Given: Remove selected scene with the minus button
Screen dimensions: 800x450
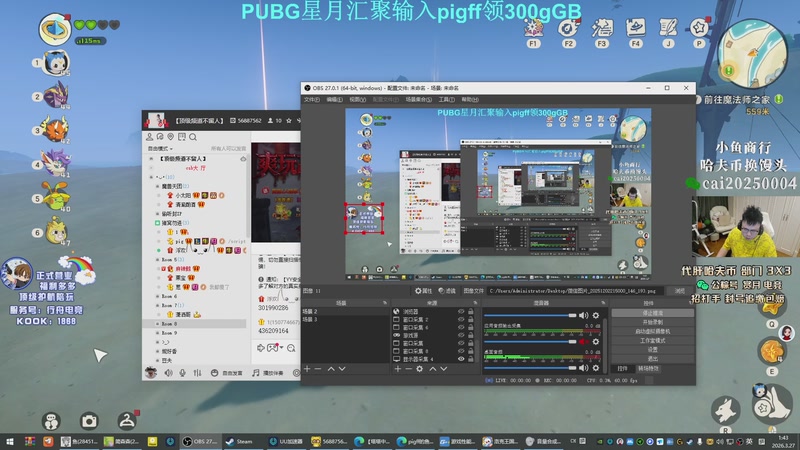Looking at the screenshot, I should [318, 368].
